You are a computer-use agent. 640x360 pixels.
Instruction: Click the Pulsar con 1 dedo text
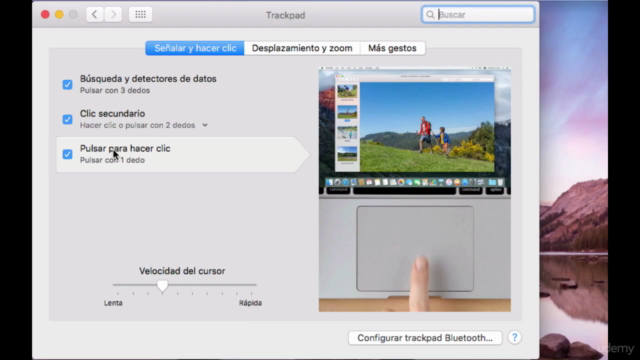coord(112,160)
